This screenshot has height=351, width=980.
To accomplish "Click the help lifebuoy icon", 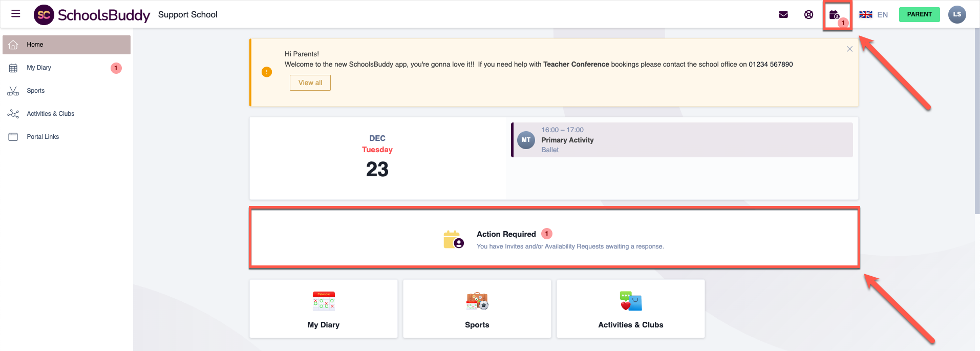I will pos(808,14).
